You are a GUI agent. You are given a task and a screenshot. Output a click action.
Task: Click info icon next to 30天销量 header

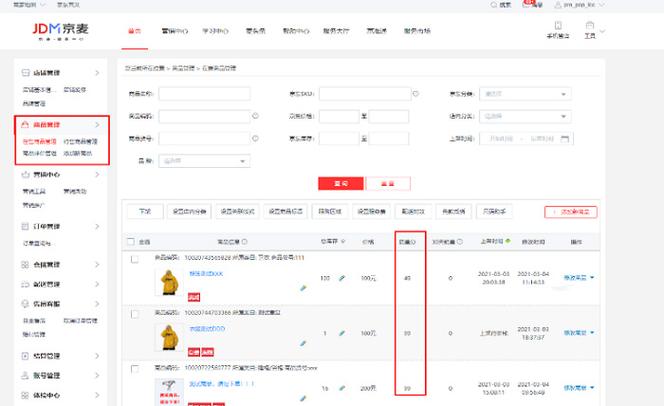460,242
